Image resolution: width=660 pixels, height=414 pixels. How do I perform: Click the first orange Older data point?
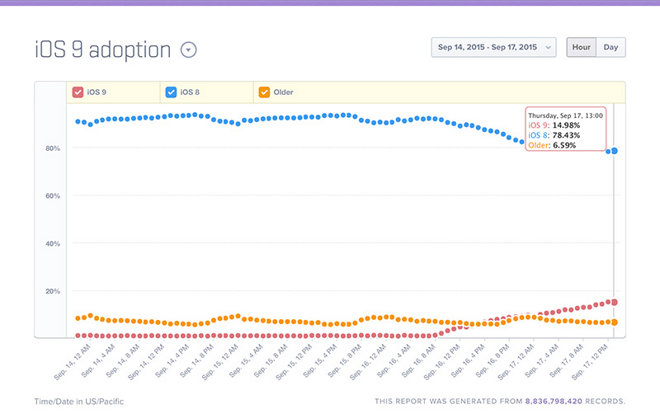(78, 319)
